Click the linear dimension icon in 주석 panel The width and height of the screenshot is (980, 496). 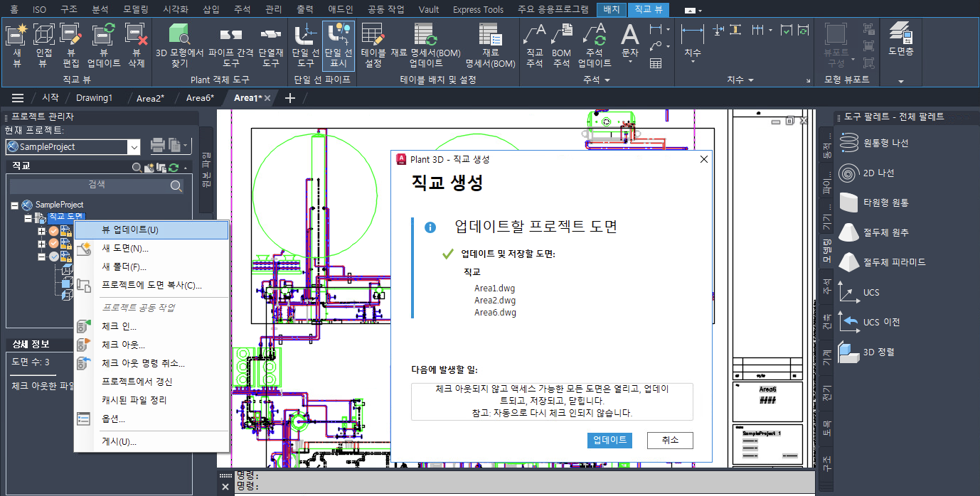tap(656, 29)
